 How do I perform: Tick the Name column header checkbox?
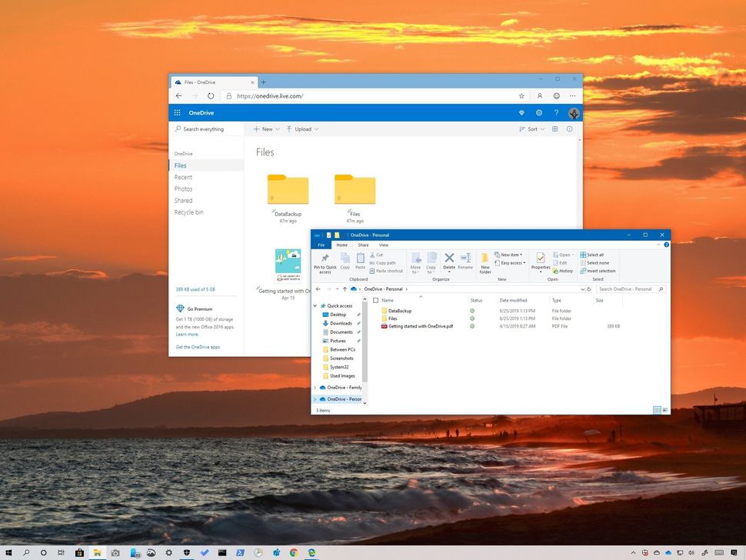(376, 300)
